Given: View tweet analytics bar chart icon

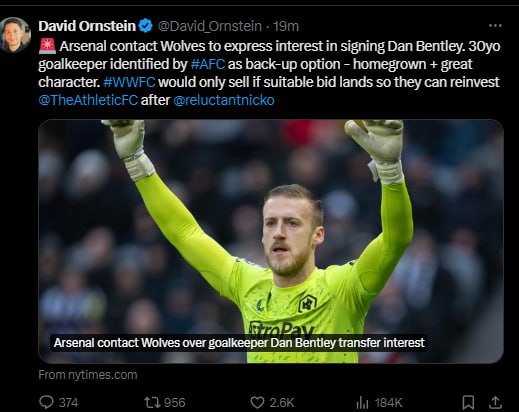Looking at the screenshot, I should click(362, 402).
